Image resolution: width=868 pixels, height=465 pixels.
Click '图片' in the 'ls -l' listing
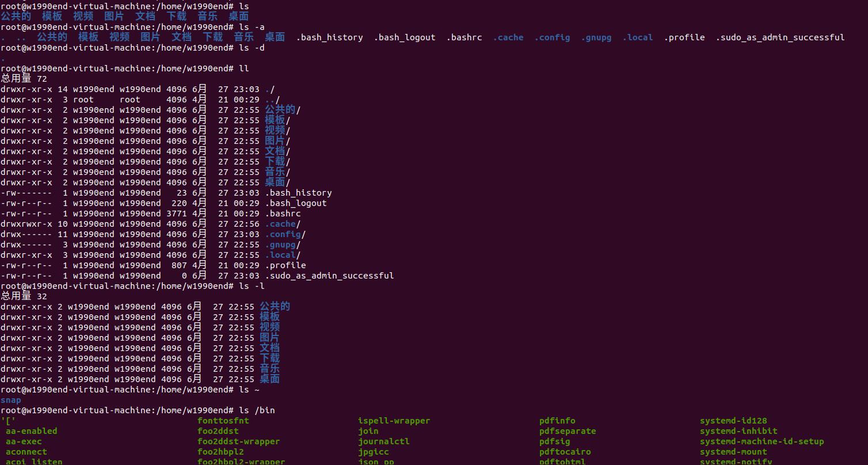tap(269, 338)
